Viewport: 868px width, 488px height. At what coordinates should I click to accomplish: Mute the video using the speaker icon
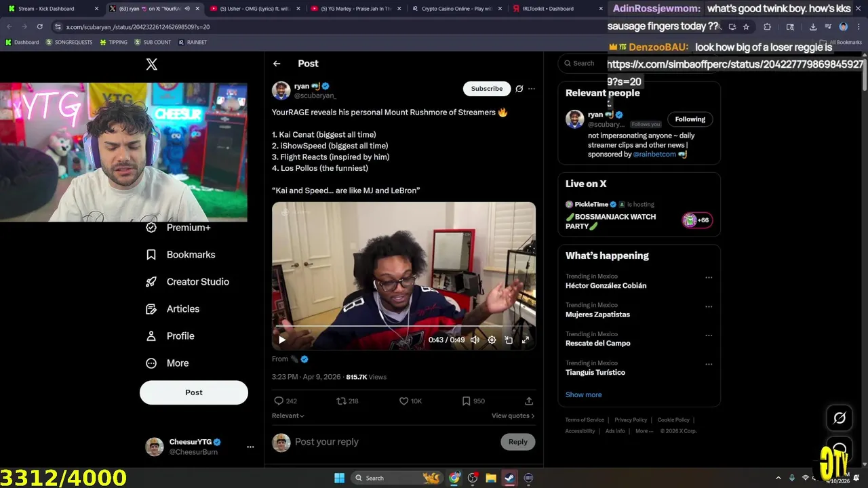(475, 340)
